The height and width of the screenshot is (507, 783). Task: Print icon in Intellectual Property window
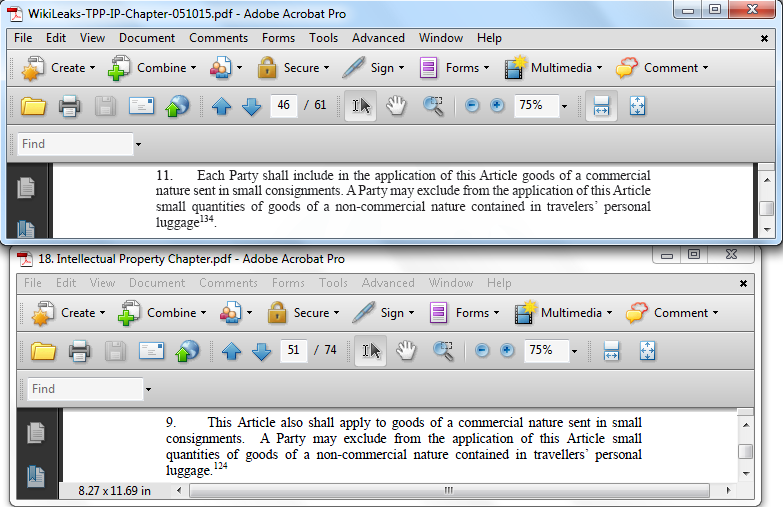[79, 351]
